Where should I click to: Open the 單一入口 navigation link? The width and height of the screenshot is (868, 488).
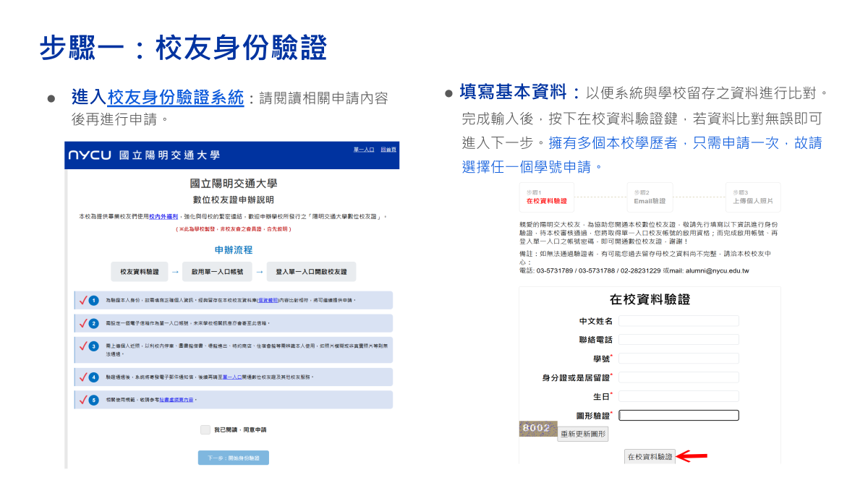click(363, 150)
